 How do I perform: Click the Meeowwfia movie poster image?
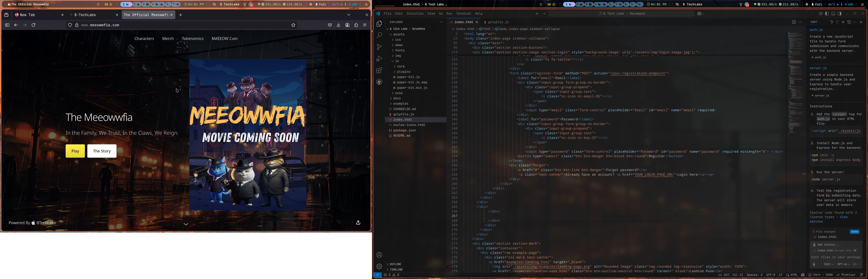[248, 135]
